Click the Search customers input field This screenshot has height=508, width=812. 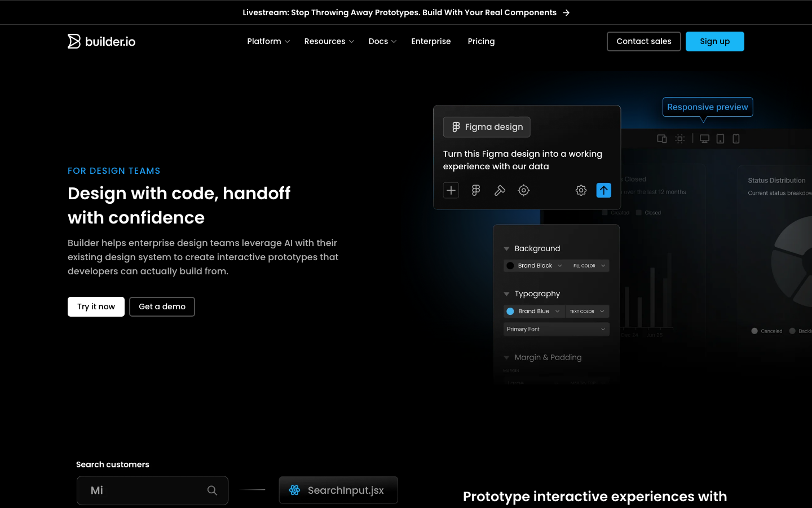152,491
